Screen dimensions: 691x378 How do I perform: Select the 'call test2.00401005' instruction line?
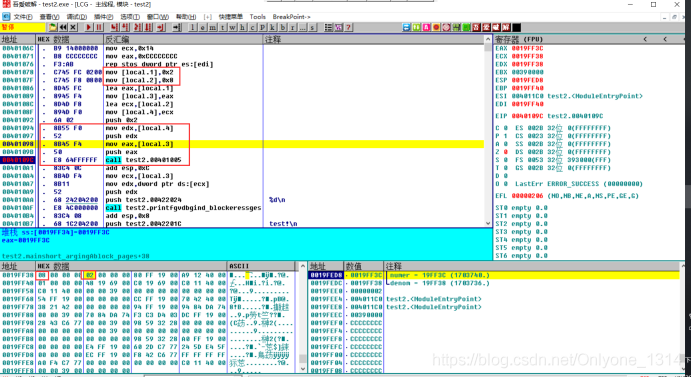coord(241,160)
